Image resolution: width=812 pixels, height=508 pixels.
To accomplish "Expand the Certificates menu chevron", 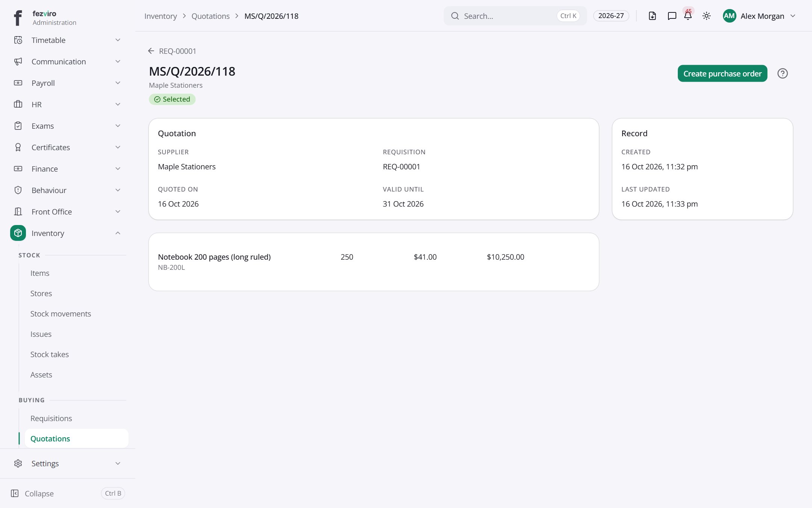I will 118,147.
